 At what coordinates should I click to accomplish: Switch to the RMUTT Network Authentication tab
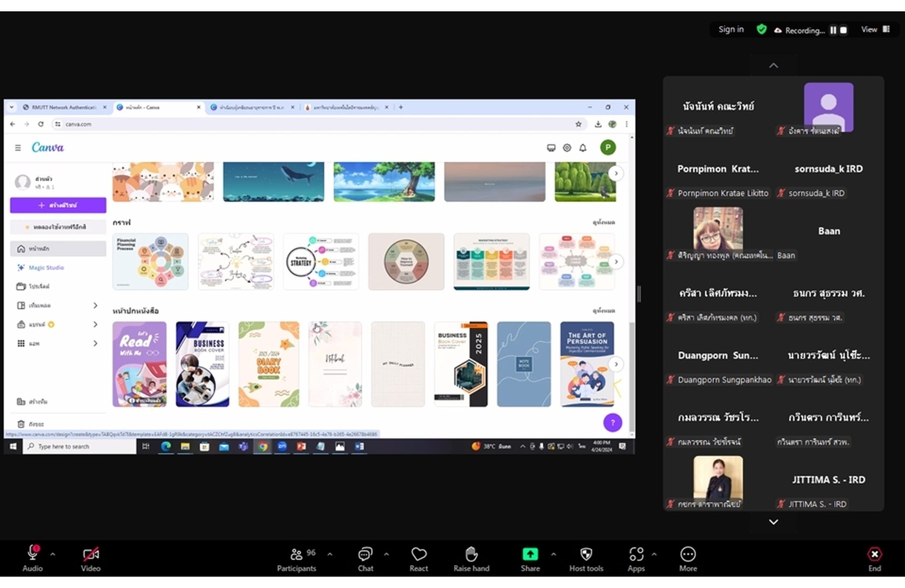click(64, 107)
